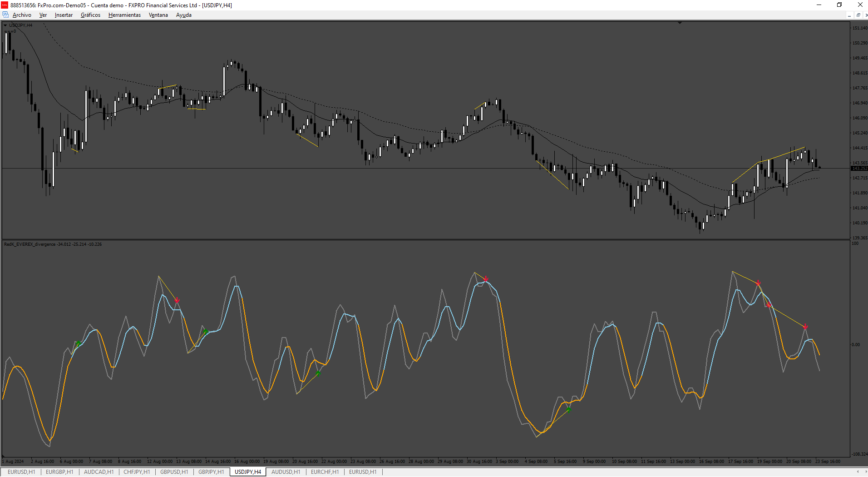Click the red sell arrow near 23 Sep
The width and height of the screenshot is (868, 477).
(x=805, y=327)
